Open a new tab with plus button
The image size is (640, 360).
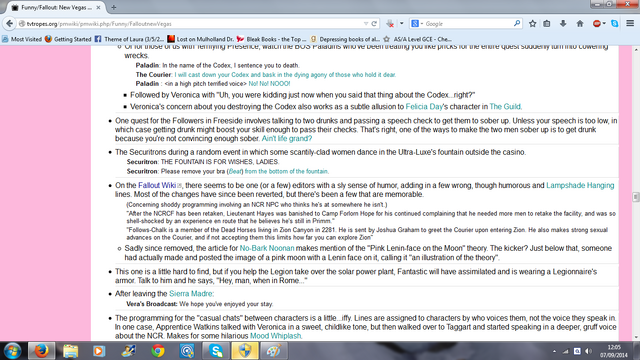pos(113,7)
